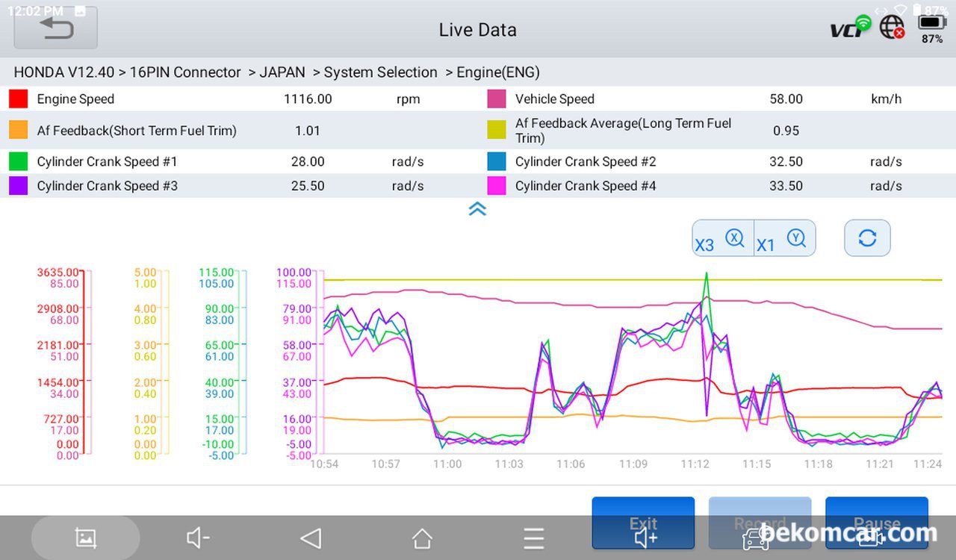Tap the recent apps menu icon
956x560 pixels.
click(x=533, y=538)
